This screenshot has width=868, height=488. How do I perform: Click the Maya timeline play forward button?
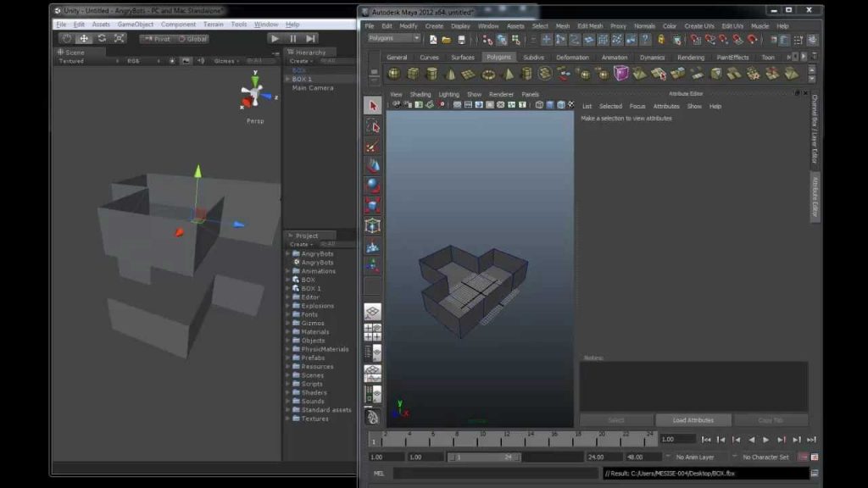(766, 440)
